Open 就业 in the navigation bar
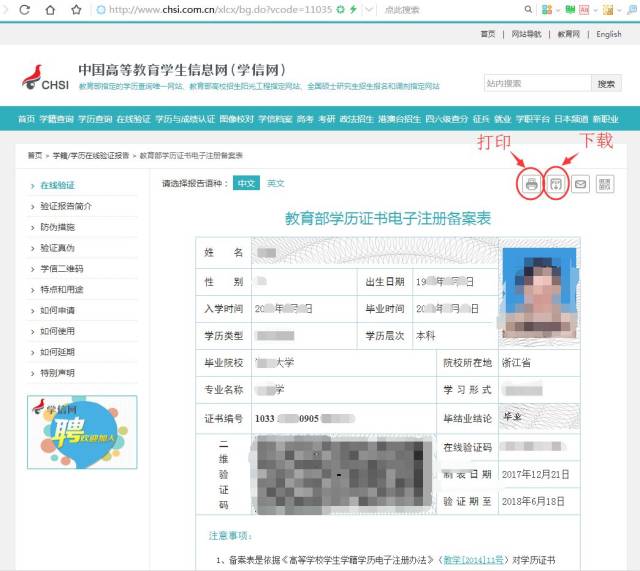This screenshot has height=571, width=640. pos(502,119)
